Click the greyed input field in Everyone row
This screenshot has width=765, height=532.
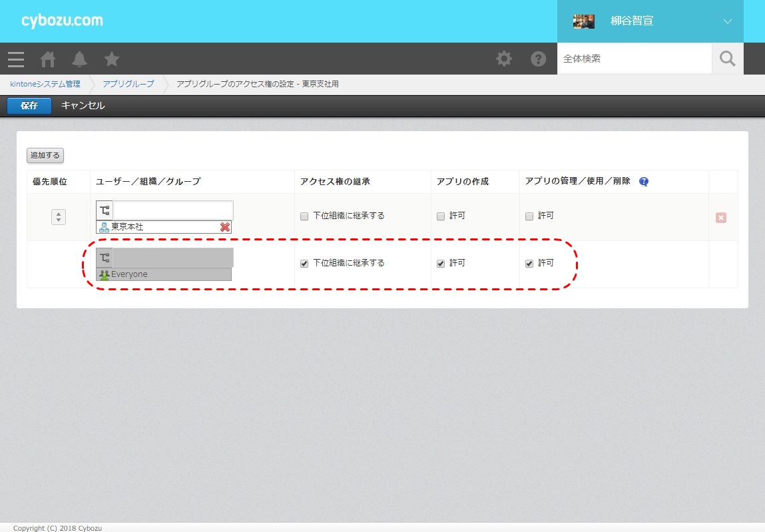[172, 258]
